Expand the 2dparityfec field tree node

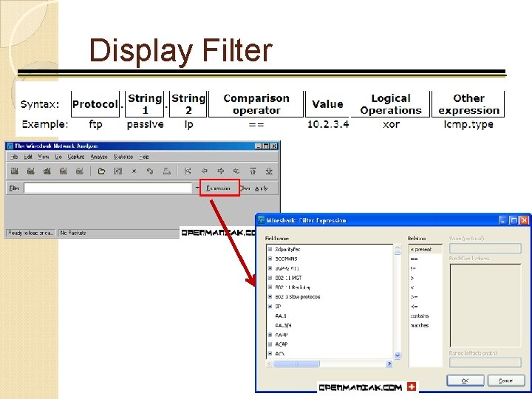[270, 249]
